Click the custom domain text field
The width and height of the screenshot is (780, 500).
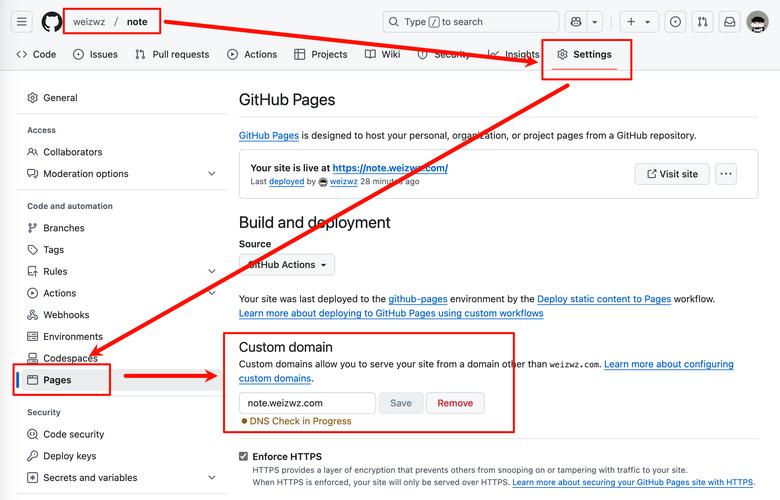tap(307, 403)
